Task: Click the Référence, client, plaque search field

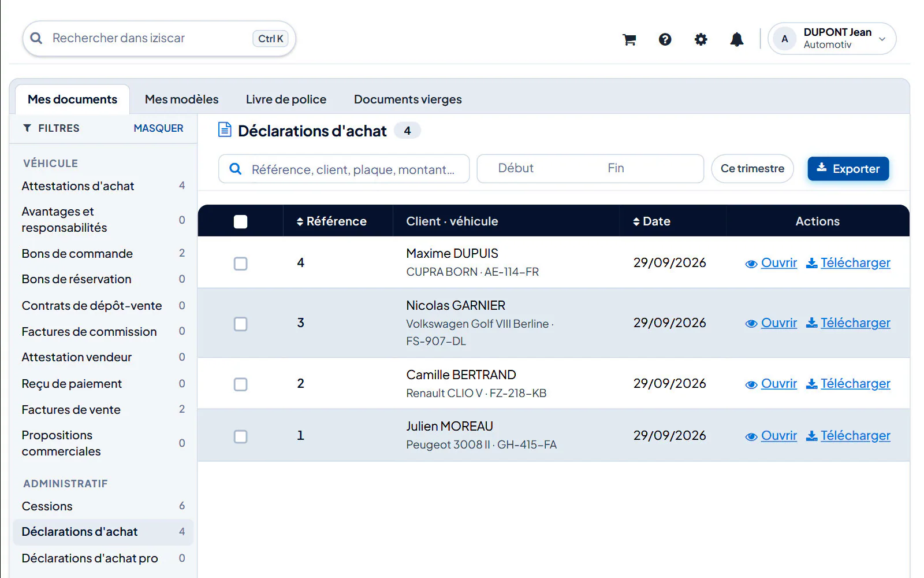Action: [344, 169]
